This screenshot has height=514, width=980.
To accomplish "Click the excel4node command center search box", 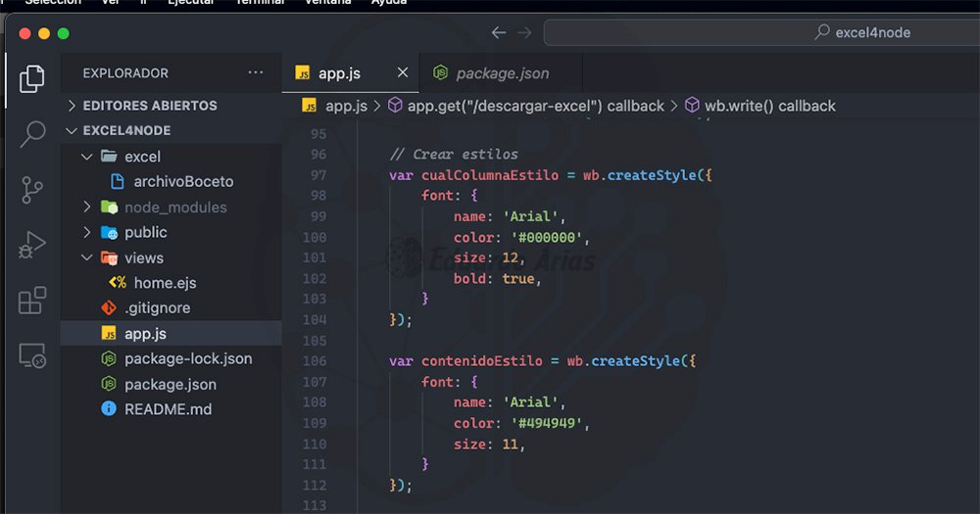I will point(761,32).
